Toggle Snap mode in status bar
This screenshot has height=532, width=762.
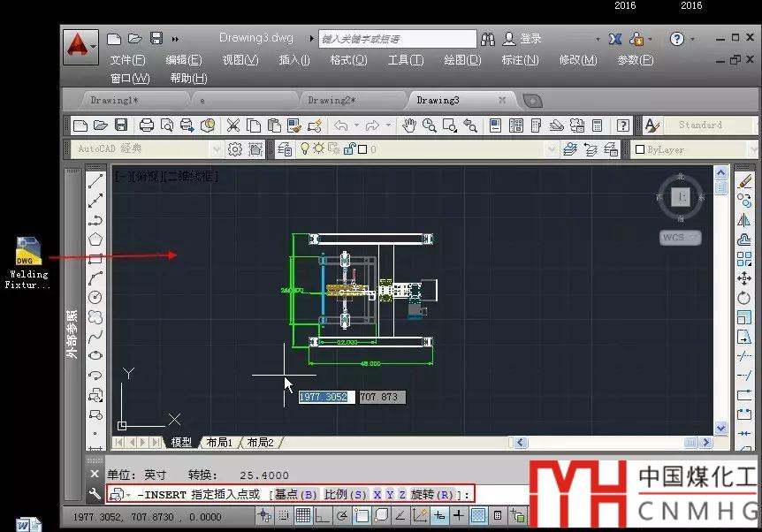[284, 515]
